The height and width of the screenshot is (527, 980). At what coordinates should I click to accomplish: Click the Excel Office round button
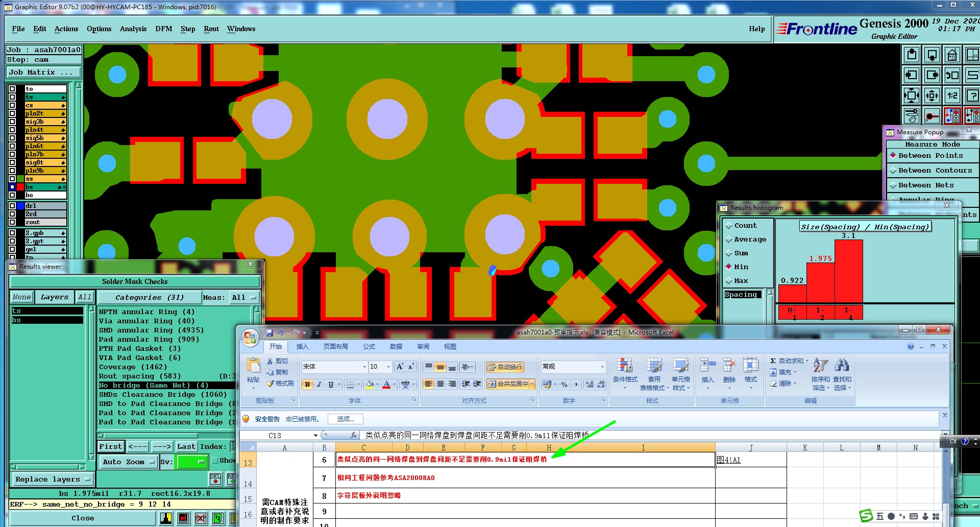tap(250, 338)
